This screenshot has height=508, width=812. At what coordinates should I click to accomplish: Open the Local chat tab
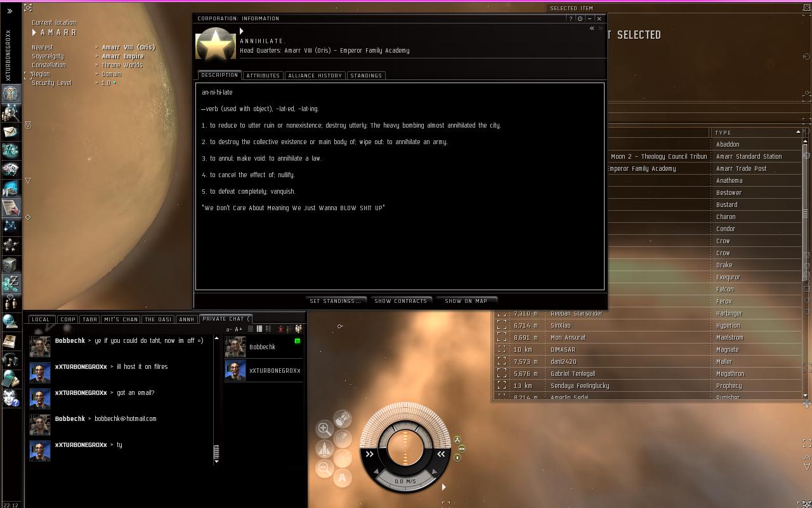coord(41,319)
